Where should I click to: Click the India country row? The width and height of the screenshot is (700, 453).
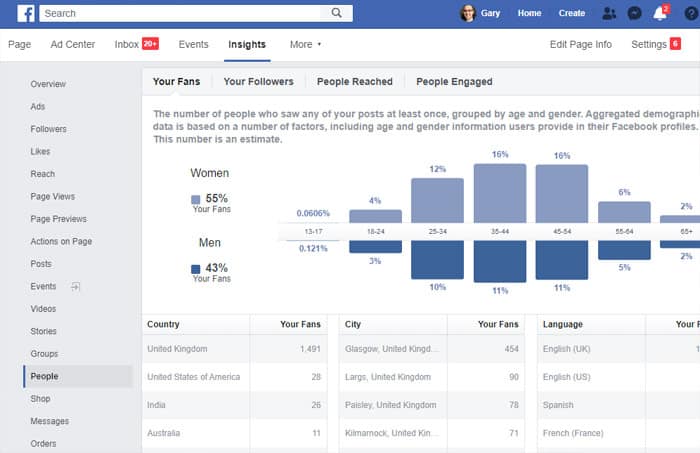pos(235,405)
